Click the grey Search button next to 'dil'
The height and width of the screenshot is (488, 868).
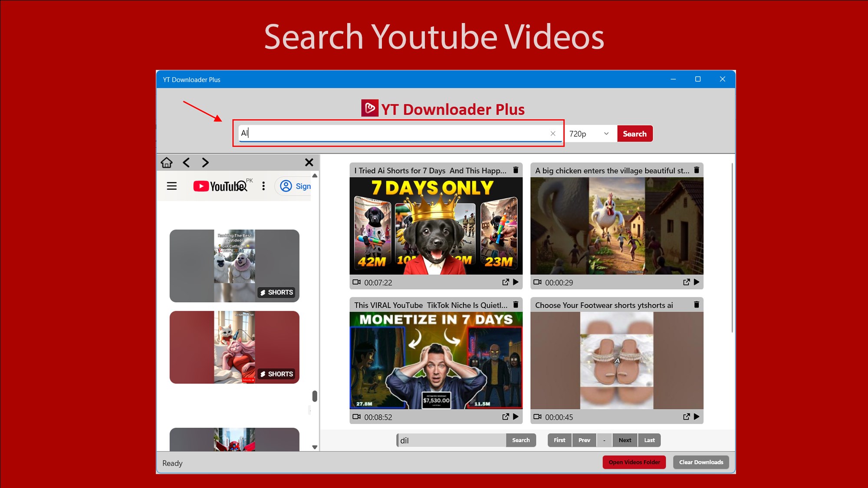point(521,440)
